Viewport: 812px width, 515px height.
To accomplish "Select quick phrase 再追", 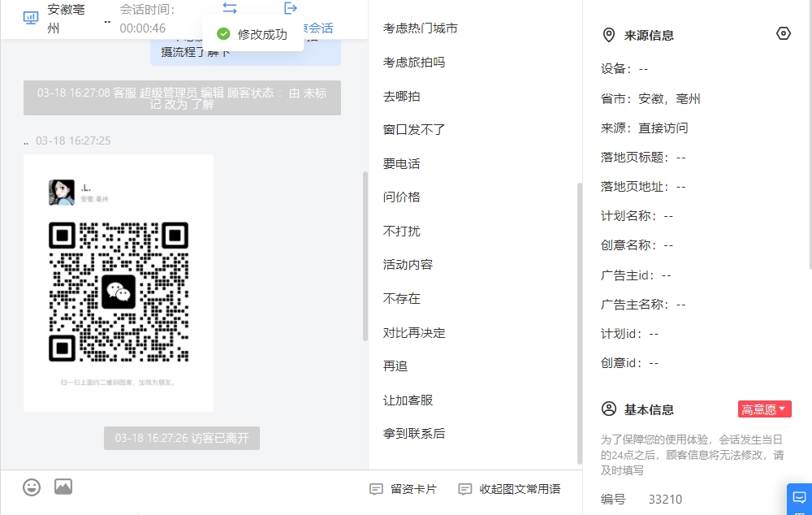I will coord(395,366).
